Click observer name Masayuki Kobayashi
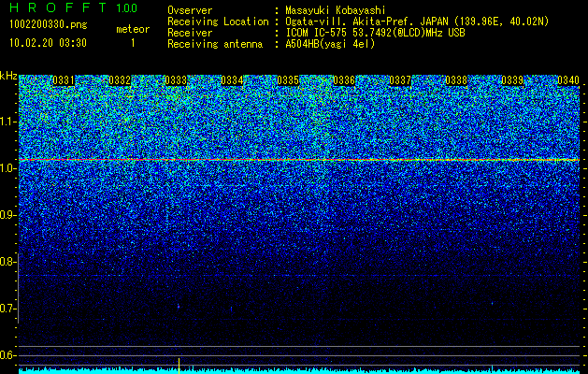The image size is (588, 374). tap(336, 10)
